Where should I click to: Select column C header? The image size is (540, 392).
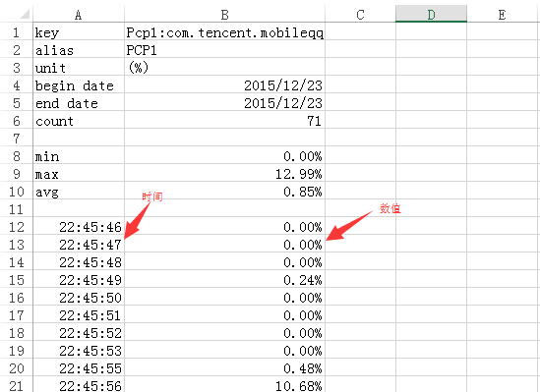coord(360,15)
